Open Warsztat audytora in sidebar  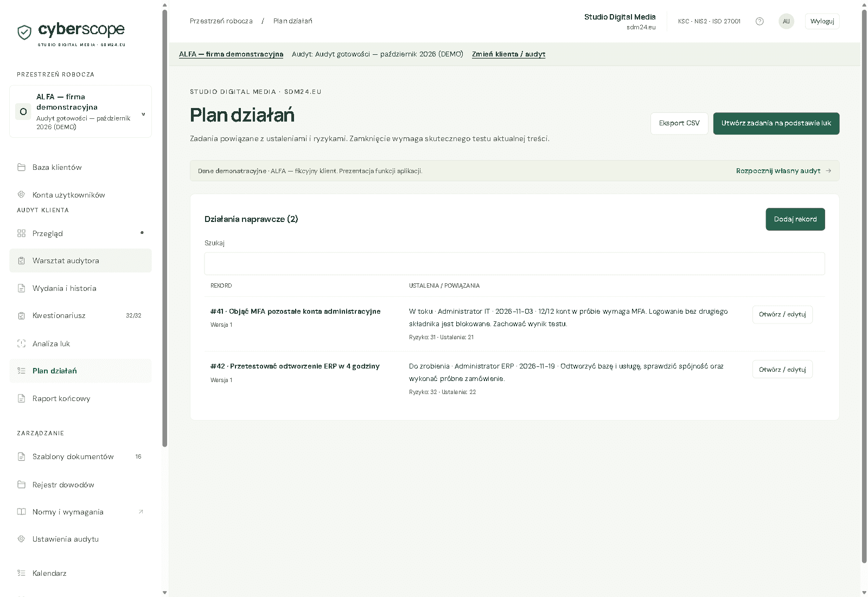tap(80, 261)
